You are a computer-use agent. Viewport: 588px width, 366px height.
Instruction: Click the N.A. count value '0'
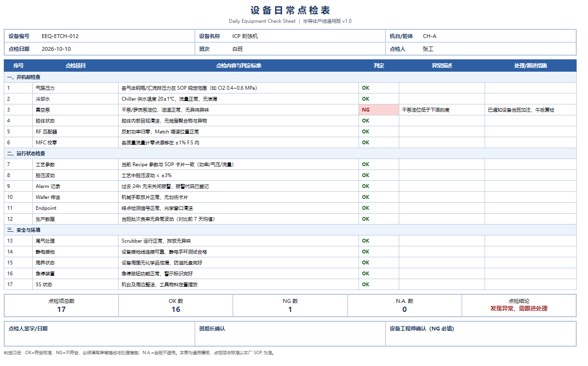pos(404,309)
